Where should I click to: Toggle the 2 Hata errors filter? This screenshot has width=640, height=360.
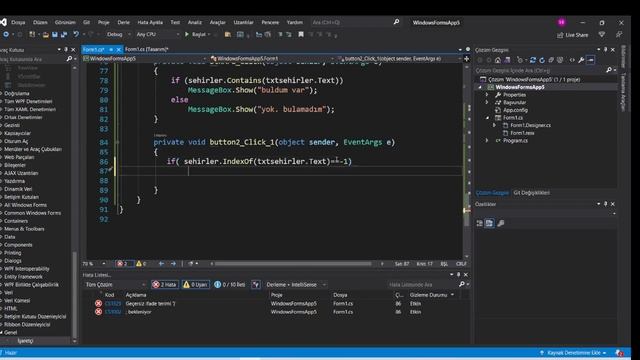click(164, 284)
